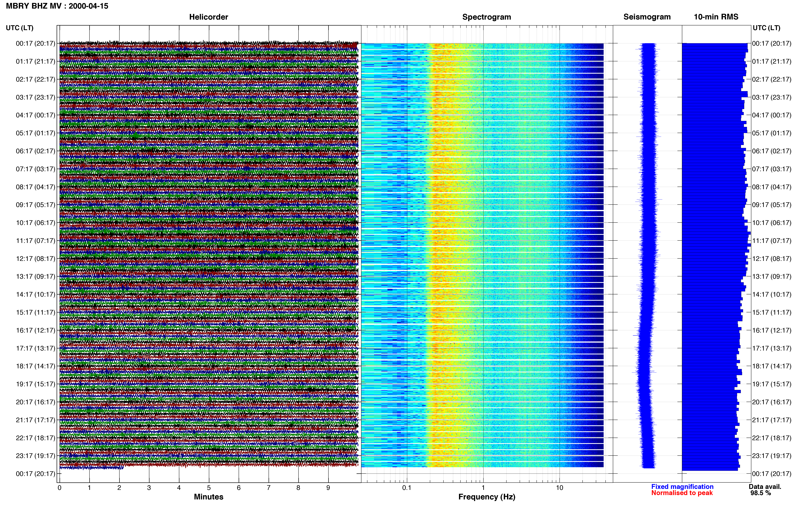
Task: Click left time label '20:17 (16:17)'
Action: [x=36, y=402]
